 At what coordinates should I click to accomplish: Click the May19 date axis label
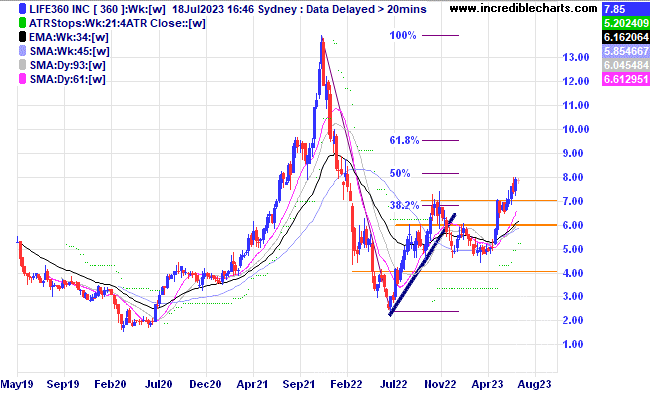click(x=17, y=384)
